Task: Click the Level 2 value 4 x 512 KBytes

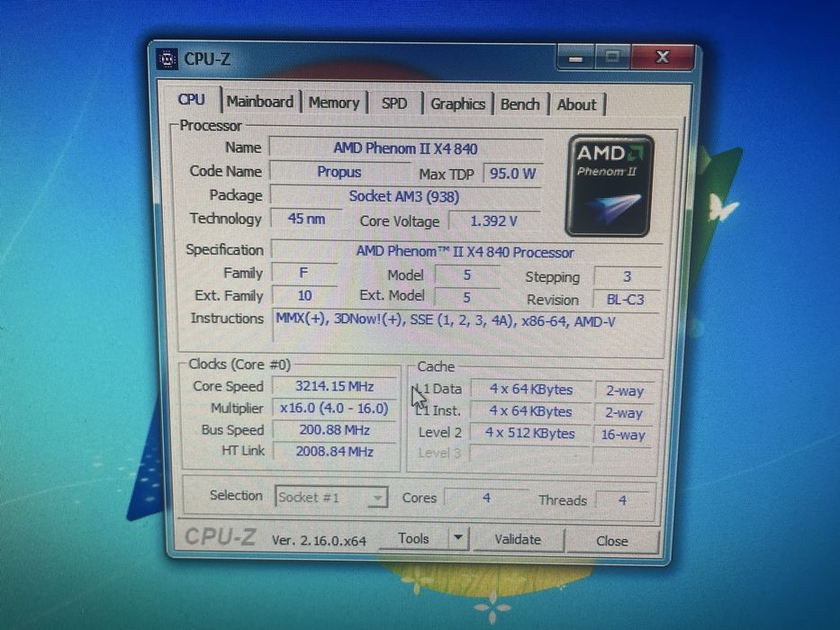Action: pyautogui.click(x=530, y=433)
